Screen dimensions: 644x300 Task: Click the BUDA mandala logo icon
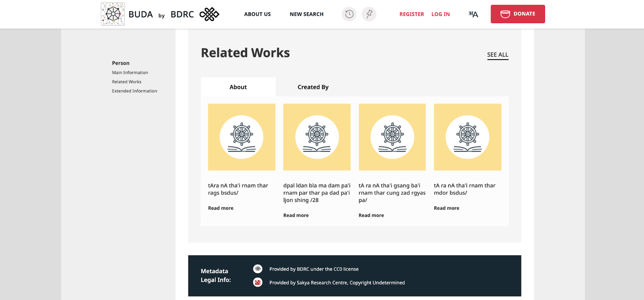112,14
